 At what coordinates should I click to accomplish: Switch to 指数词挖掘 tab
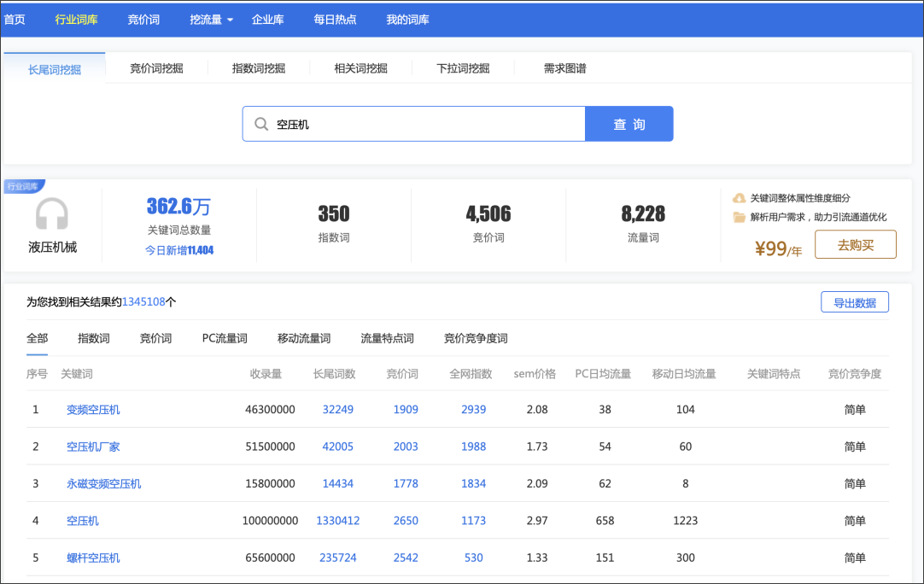(259, 68)
